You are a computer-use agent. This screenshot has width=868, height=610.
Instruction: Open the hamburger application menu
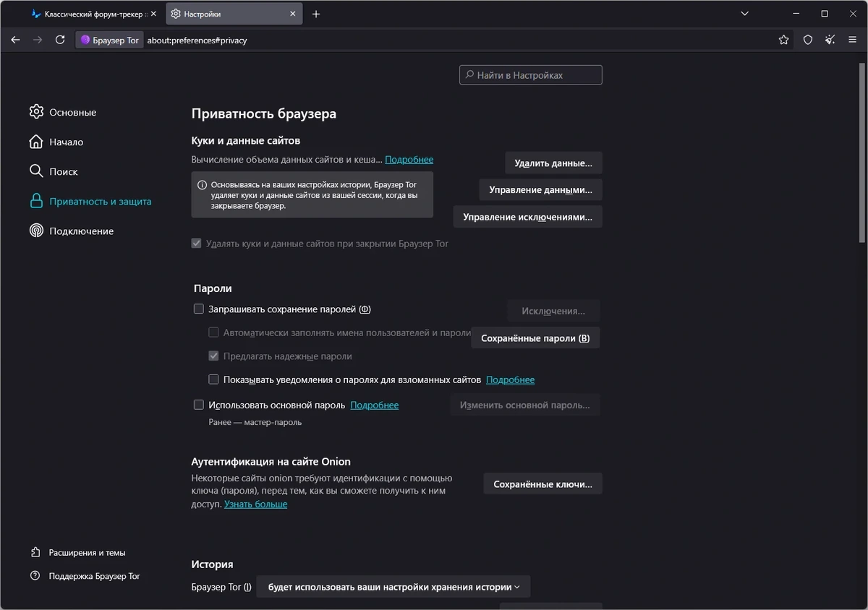[x=853, y=40]
